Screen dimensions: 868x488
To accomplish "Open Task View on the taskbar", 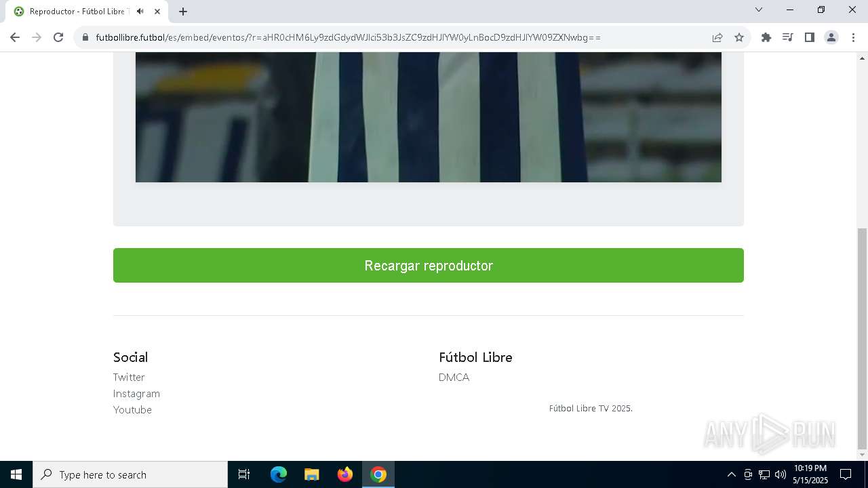I will (244, 474).
